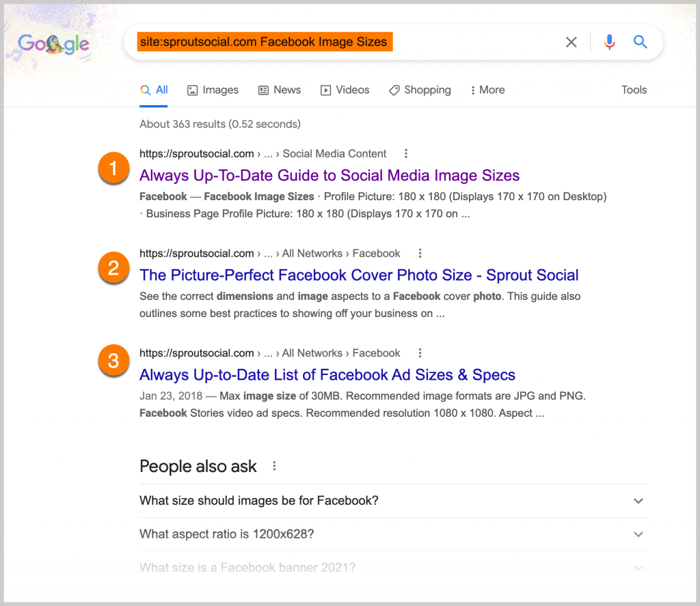Open the Facebook Cover Photo Size article
Viewport: 700px width, 606px height.
coord(358,275)
